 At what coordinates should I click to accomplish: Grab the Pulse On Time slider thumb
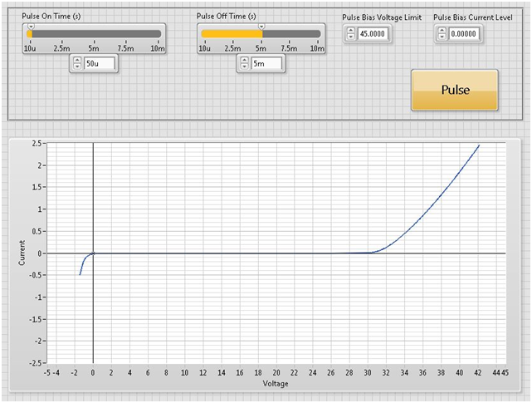[31, 27]
